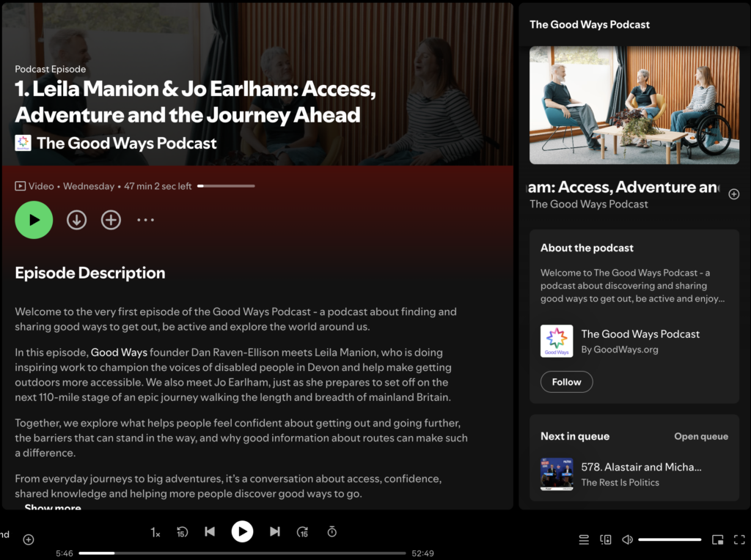
Task: Adjust the volume slider
Action: point(670,540)
